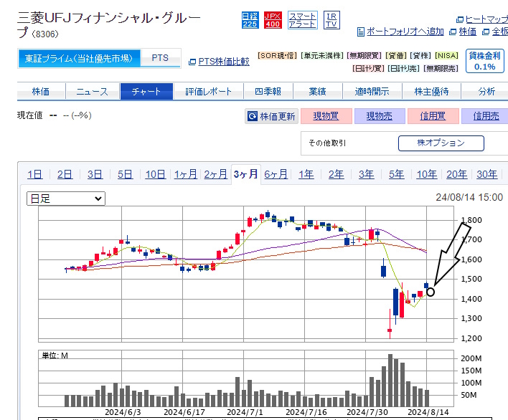Open the 株価 popup link at top right

468,32
